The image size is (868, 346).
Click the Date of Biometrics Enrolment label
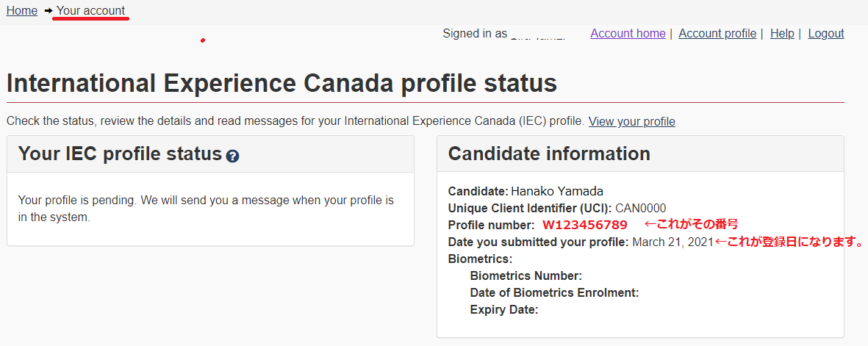(x=555, y=293)
